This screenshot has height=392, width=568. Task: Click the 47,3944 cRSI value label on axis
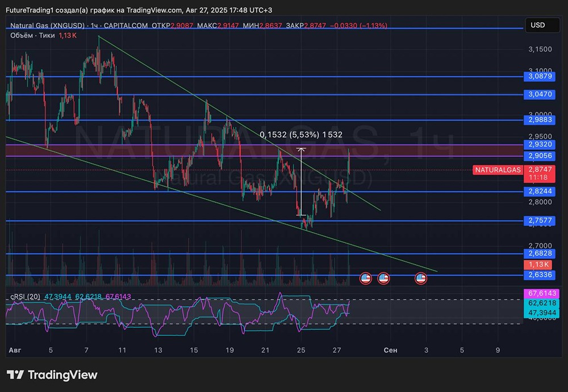point(541,313)
